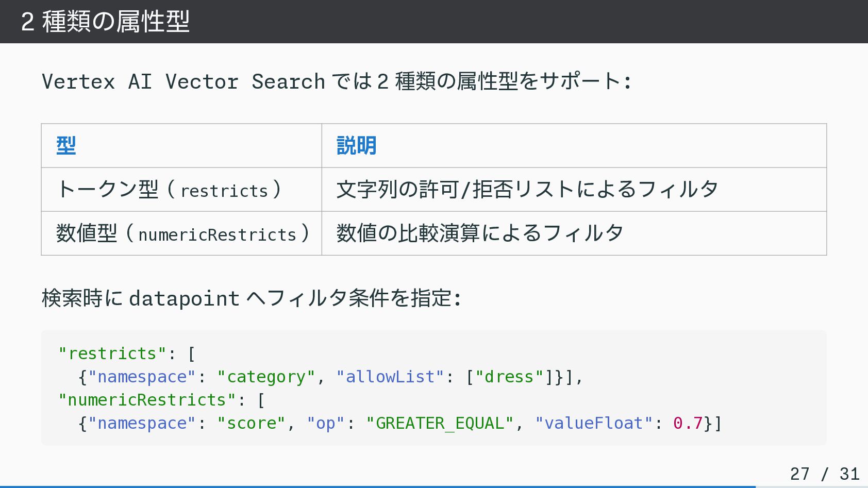This screenshot has width=868, height=488.
Task: Click the "Vertex AI Vector Search" intro sentence
Action: [336, 81]
